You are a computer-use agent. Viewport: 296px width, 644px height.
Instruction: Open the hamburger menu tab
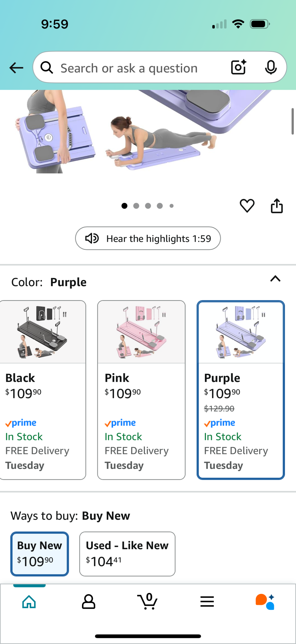point(207,601)
